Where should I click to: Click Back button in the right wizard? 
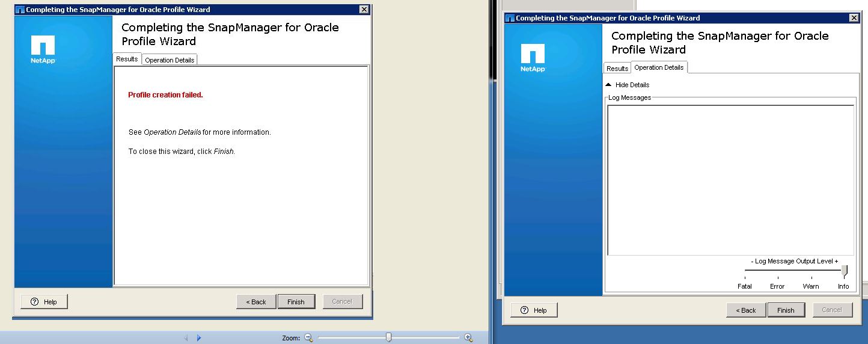point(746,310)
